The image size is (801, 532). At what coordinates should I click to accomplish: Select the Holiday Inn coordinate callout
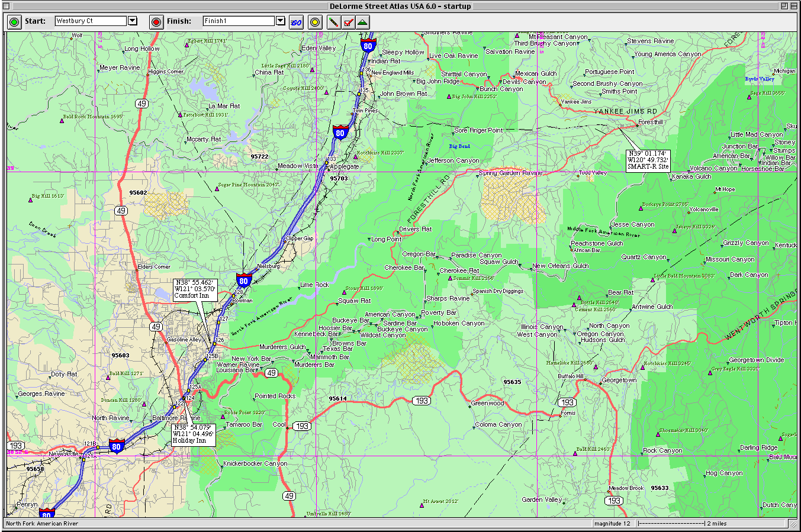coord(192,434)
